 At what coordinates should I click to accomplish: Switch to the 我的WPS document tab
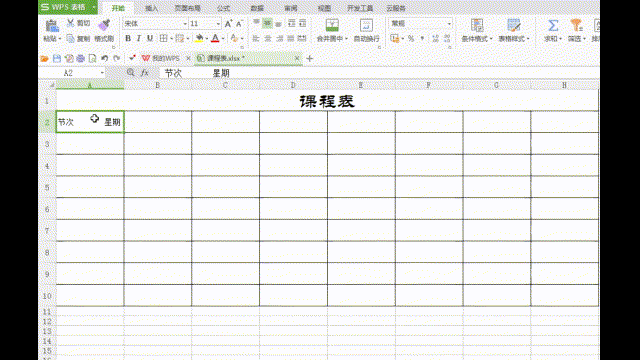pyautogui.click(x=161, y=58)
